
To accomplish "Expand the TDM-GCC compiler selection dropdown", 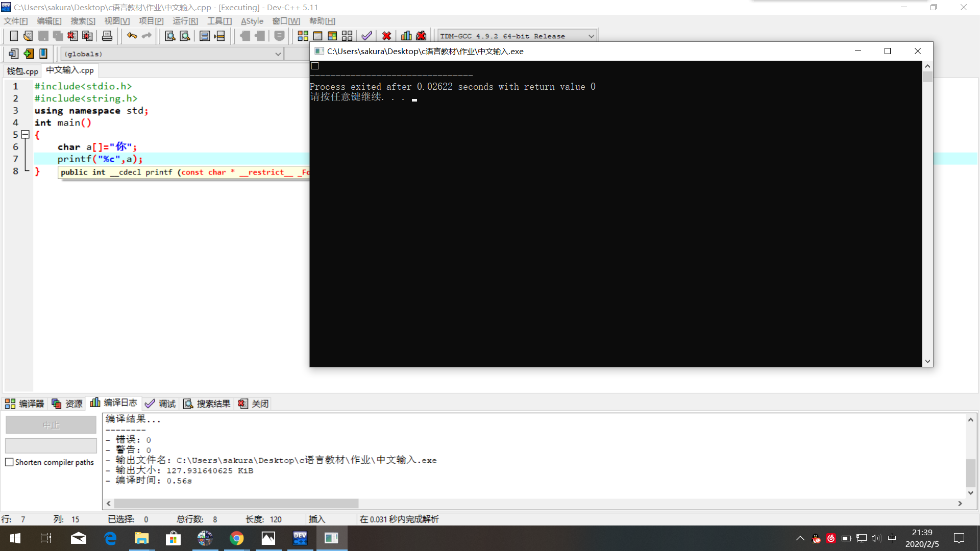I will (x=591, y=36).
